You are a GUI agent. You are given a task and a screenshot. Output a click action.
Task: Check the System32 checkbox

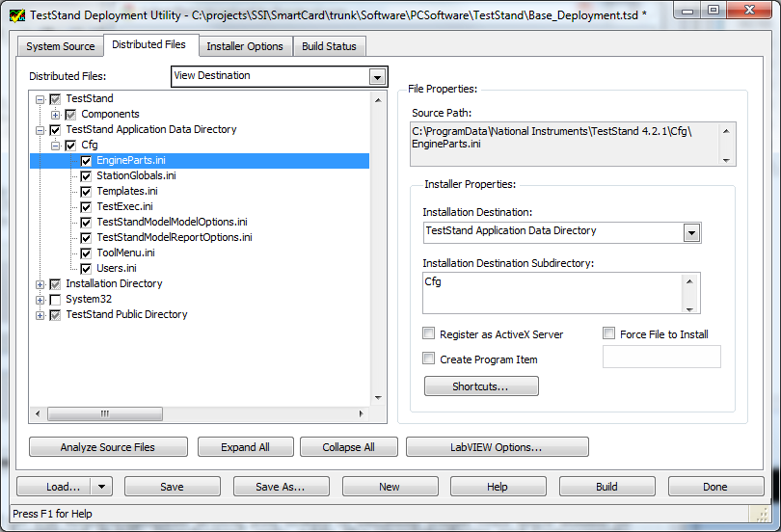click(55, 300)
